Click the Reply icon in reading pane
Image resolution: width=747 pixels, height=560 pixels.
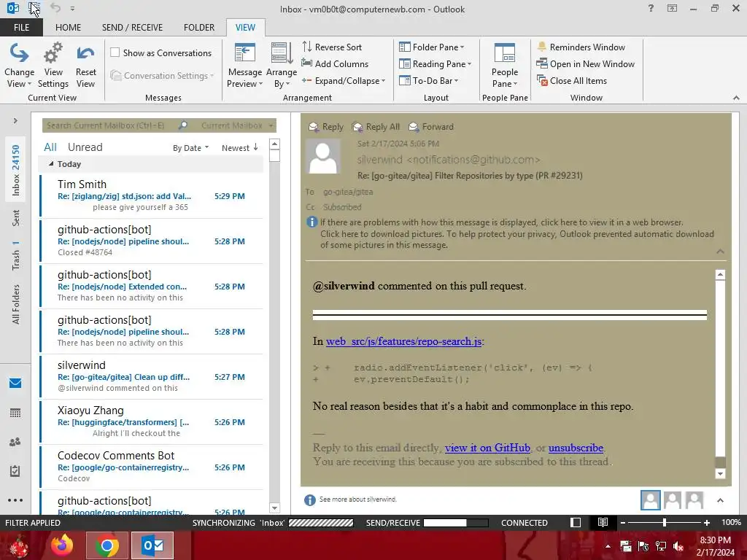[x=314, y=127]
